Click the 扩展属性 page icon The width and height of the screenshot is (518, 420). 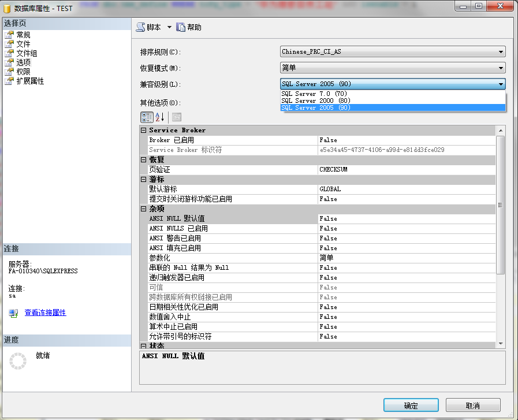[9, 81]
